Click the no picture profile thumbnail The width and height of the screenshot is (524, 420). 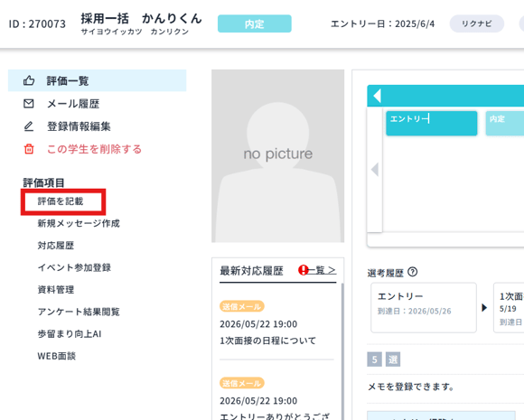(277, 156)
